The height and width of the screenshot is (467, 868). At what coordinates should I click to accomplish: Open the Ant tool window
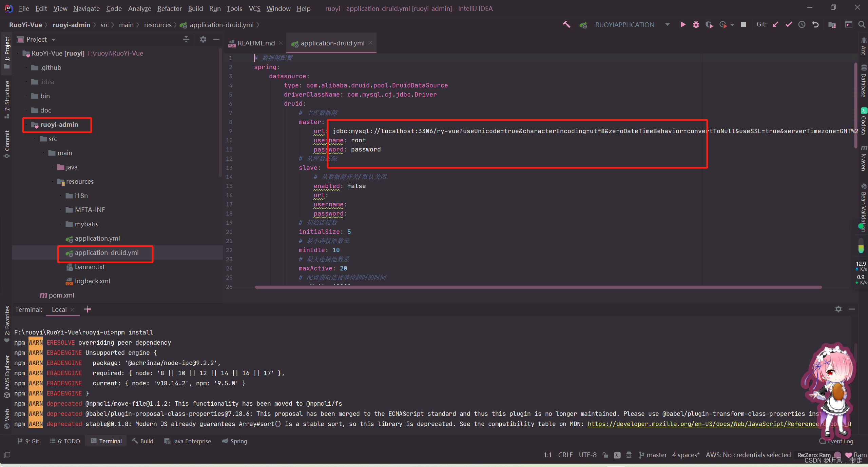coord(863,46)
